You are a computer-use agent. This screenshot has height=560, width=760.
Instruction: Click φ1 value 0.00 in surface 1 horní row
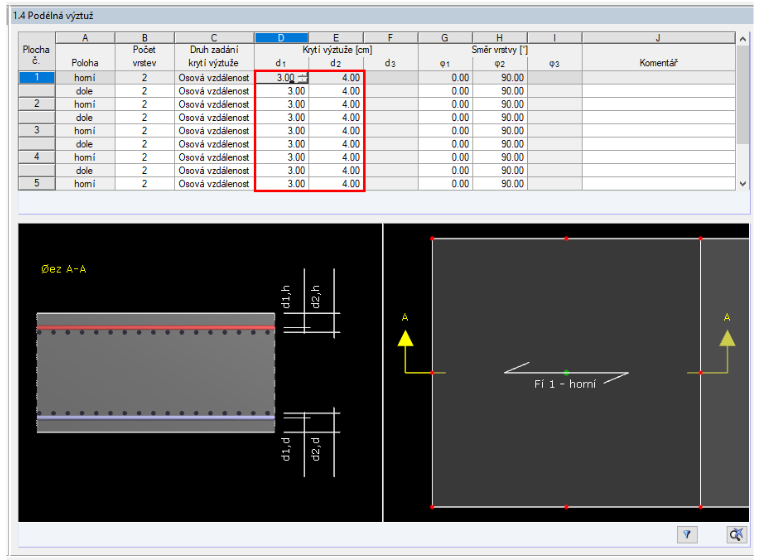point(445,78)
